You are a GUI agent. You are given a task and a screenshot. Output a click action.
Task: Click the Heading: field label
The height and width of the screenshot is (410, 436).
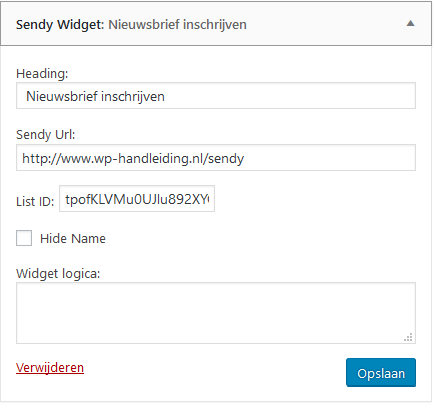click(x=42, y=73)
